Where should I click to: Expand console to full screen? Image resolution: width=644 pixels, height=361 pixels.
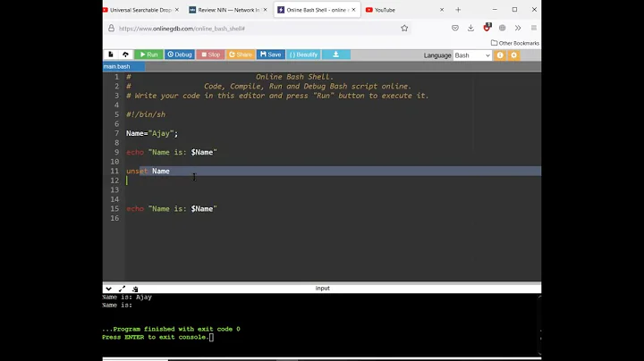pos(123,289)
